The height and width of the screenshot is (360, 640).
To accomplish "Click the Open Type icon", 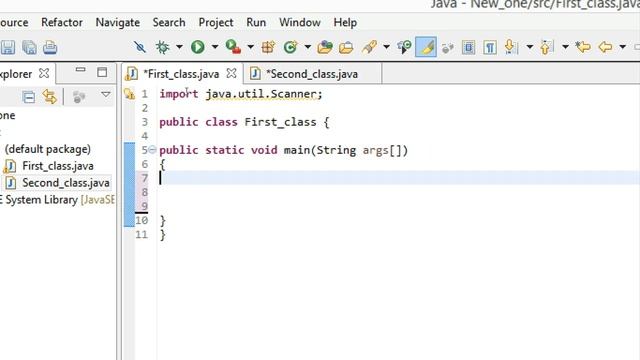I will tap(325, 47).
